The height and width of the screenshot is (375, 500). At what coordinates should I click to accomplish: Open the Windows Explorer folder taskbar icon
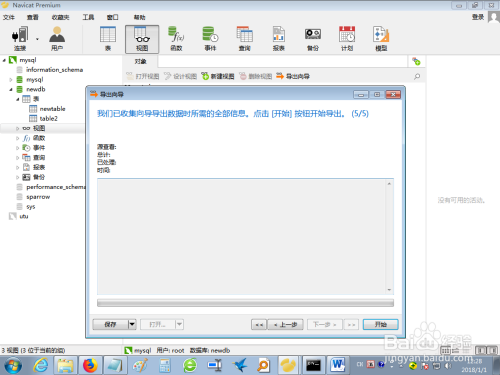[65, 365]
